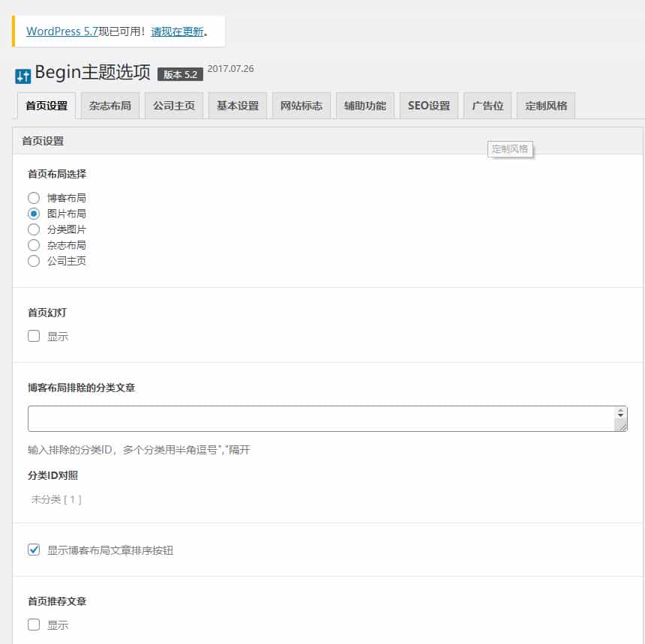Switch to the 辅助功能 tab

point(364,105)
